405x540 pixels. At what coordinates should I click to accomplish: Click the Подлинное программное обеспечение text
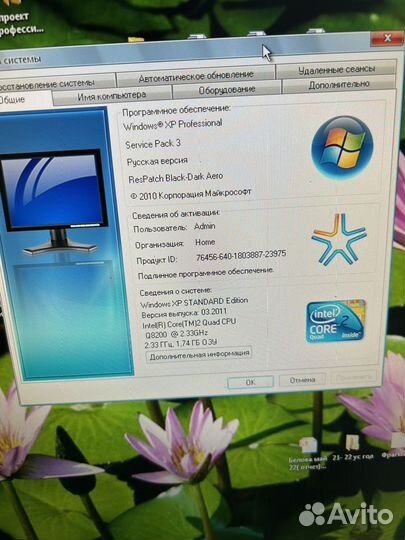206,273
